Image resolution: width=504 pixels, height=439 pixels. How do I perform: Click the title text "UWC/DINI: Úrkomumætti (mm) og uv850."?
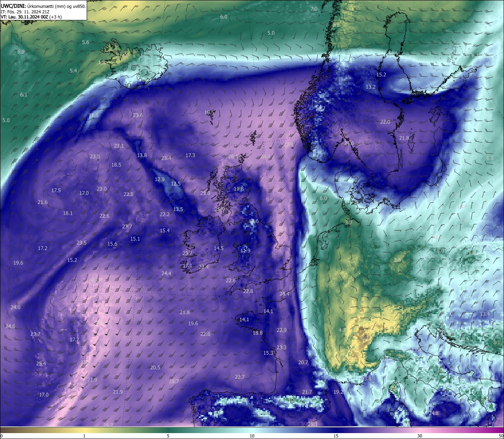(43, 6)
